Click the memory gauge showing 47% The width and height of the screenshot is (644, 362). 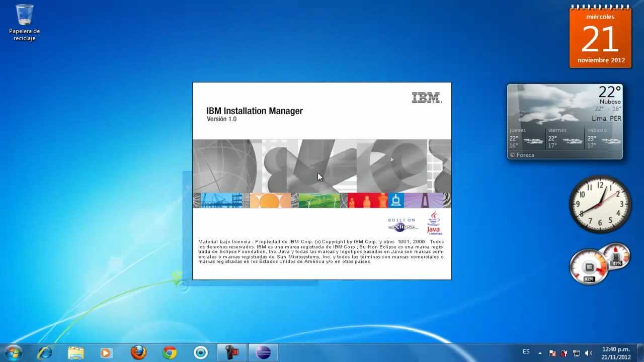pyautogui.click(x=616, y=256)
